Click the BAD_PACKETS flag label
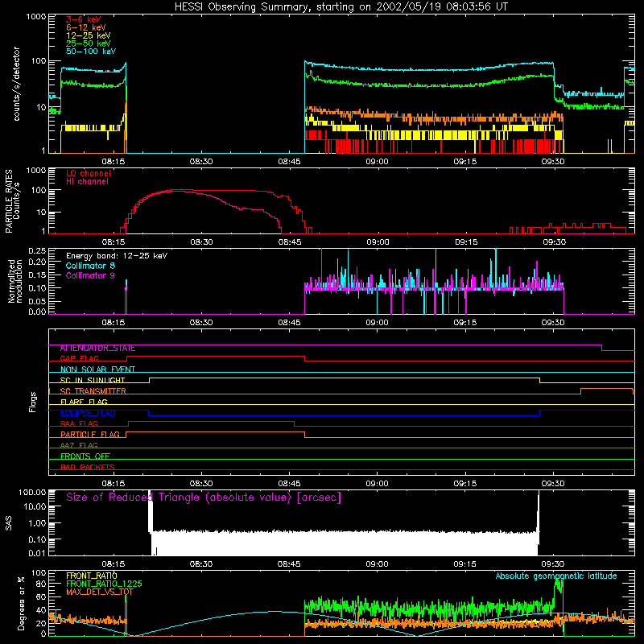Screen dimensions: 644x644 (x=88, y=468)
